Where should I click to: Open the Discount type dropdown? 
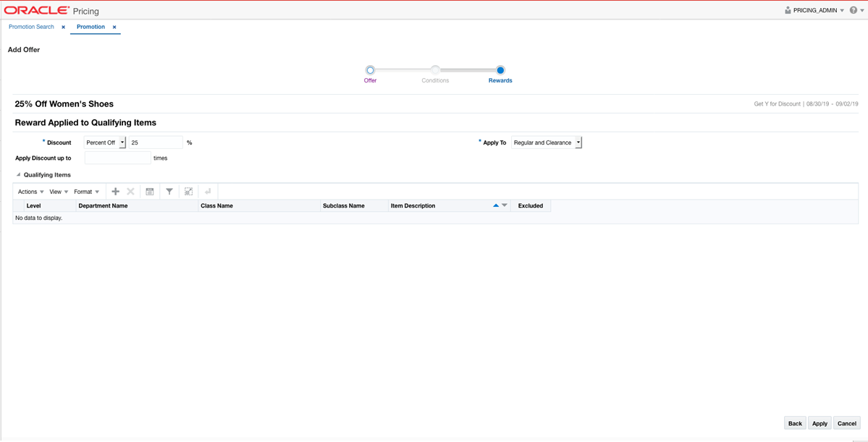106,143
